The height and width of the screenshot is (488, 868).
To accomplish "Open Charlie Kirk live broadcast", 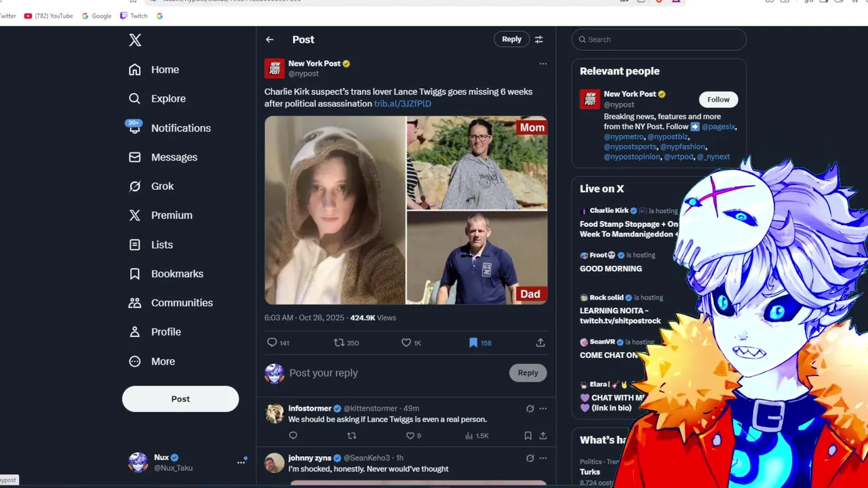I will 629,222.
